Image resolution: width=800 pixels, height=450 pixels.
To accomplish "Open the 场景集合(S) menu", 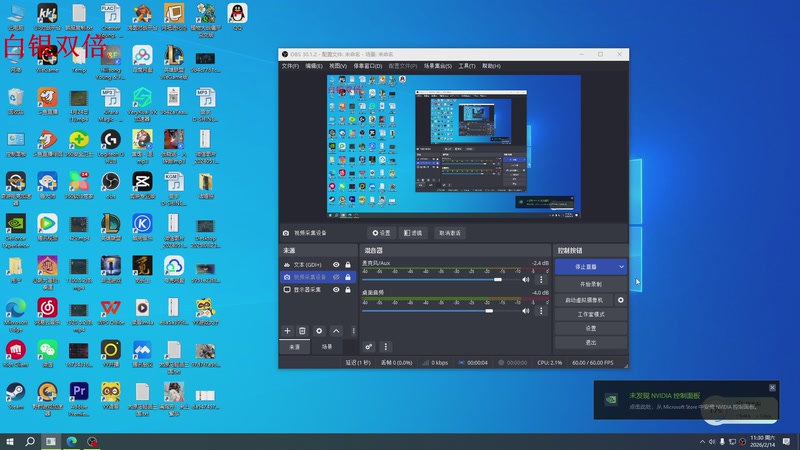I will point(438,66).
